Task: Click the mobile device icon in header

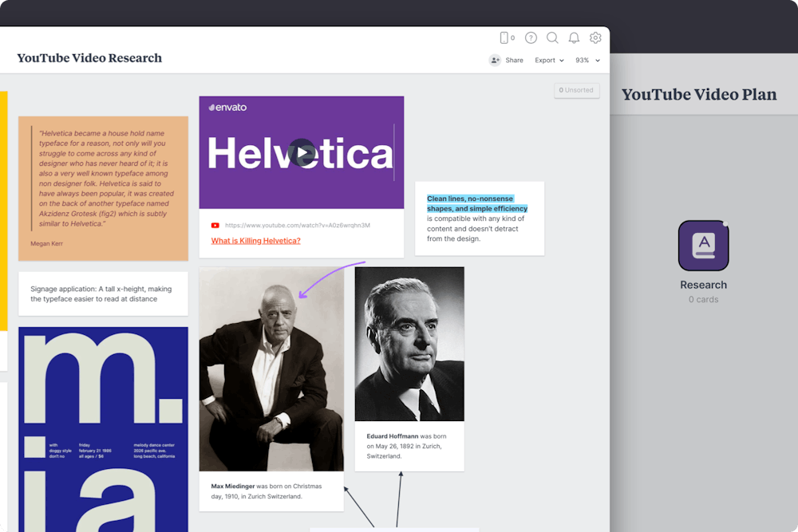Action: pyautogui.click(x=504, y=37)
